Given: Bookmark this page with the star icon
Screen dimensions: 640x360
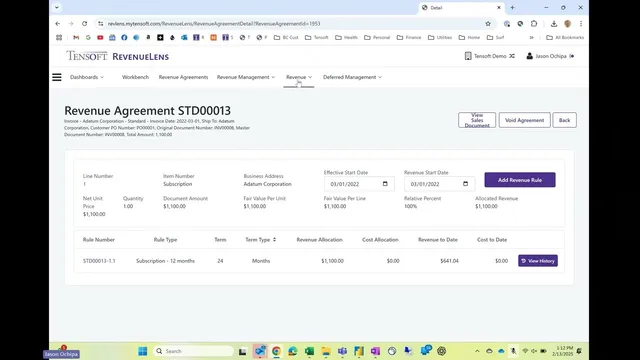Looking at the screenshot, I should (x=488, y=24).
